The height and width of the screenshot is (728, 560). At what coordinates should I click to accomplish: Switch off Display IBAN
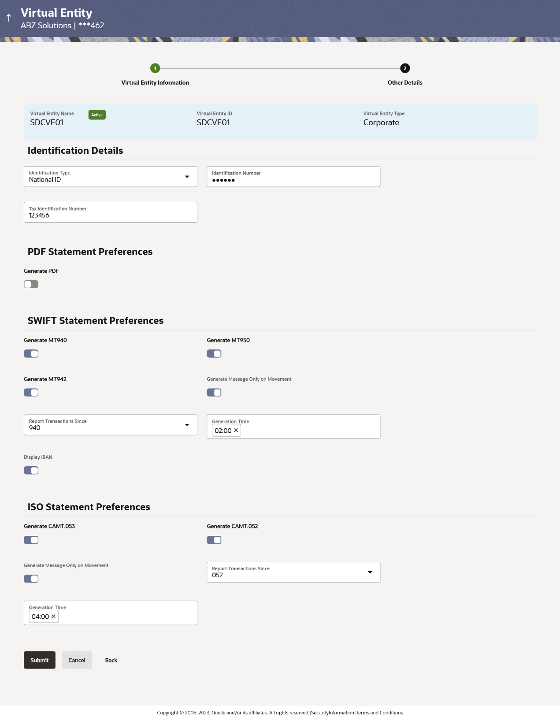coord(31,470)
